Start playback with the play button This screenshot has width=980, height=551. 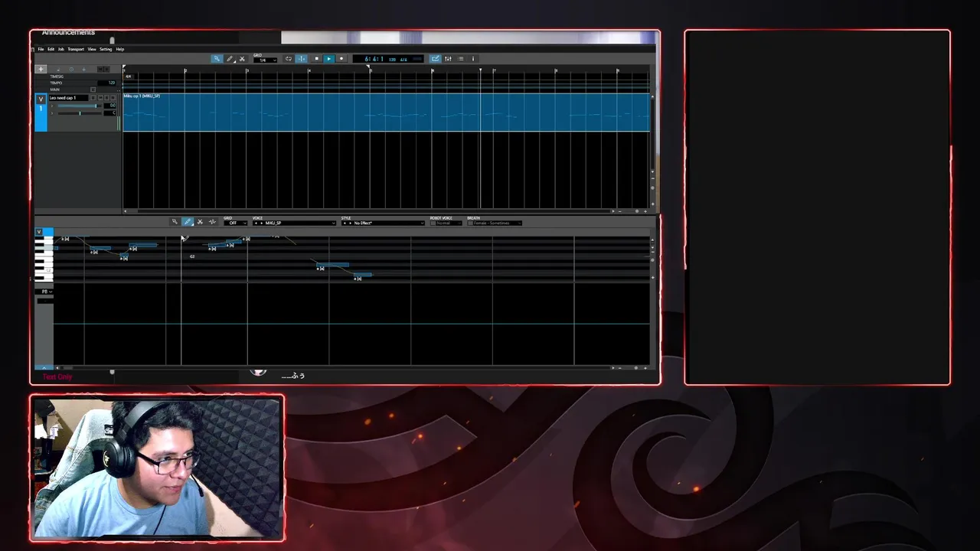328,59
